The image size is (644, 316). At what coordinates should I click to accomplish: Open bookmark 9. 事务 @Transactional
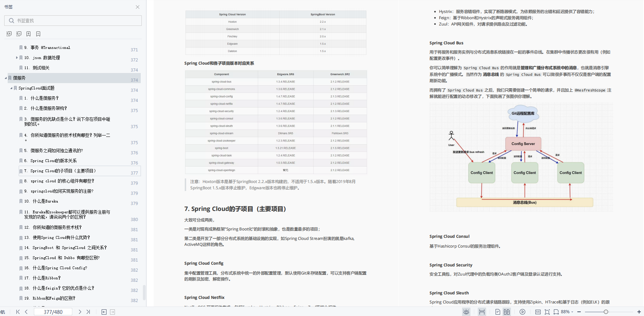point(47,47)
